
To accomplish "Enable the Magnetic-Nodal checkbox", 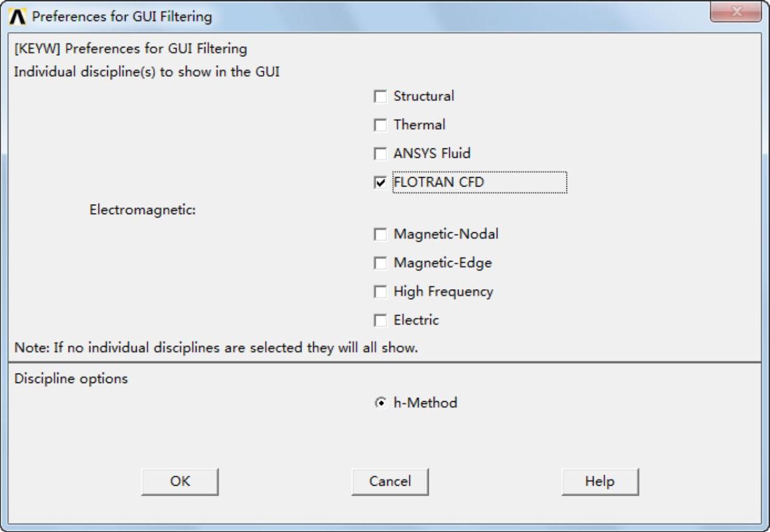I will [x=381, y=234].
